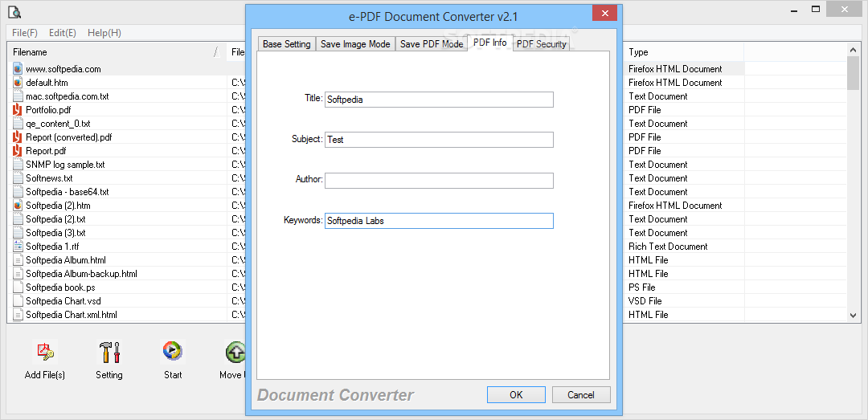868x420 pixels.
Task: Select the PDF Info tab
Action: [x=490, y=43]
